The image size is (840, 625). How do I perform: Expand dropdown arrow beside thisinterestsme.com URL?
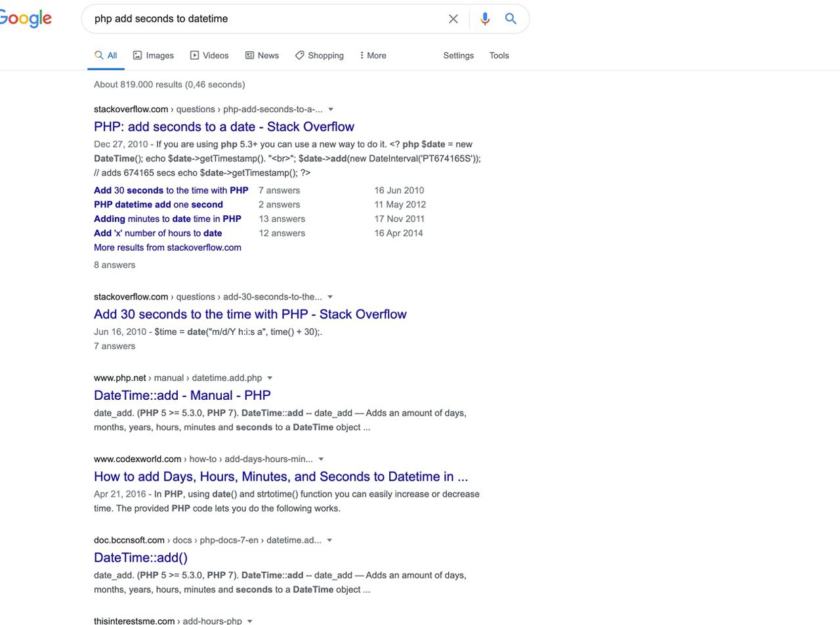tap(250, 621)
